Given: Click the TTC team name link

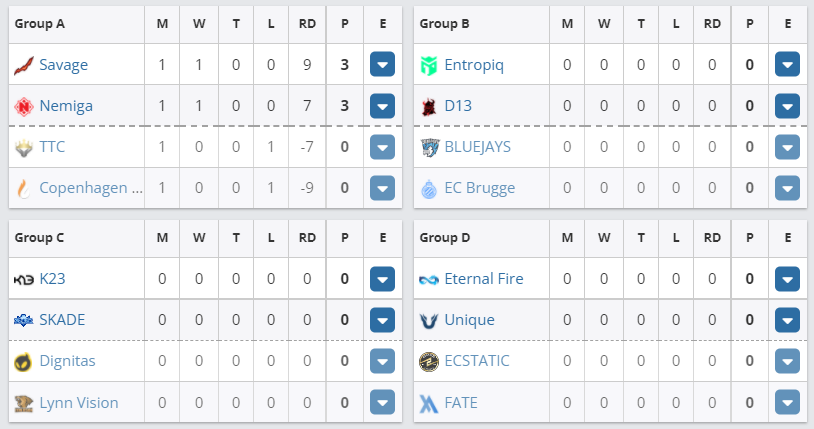Looking at the screenshot, I should click(52, 147).
